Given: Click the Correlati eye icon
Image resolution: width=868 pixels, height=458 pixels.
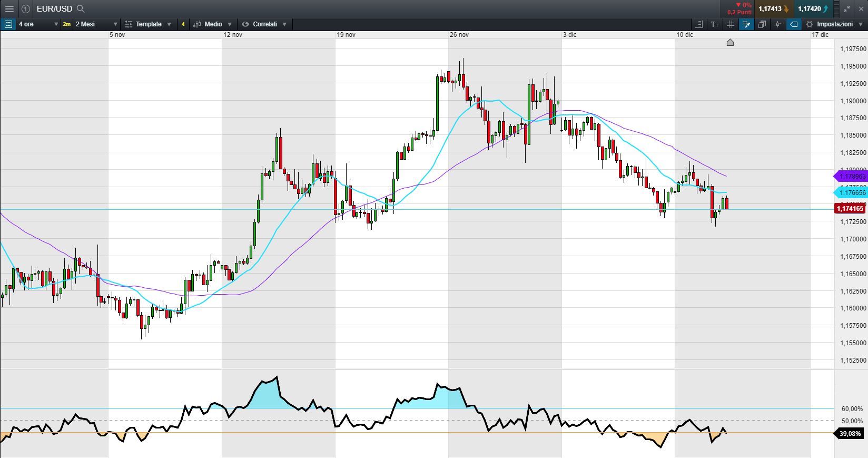Looking at the screenshot, I should point(245,24).
